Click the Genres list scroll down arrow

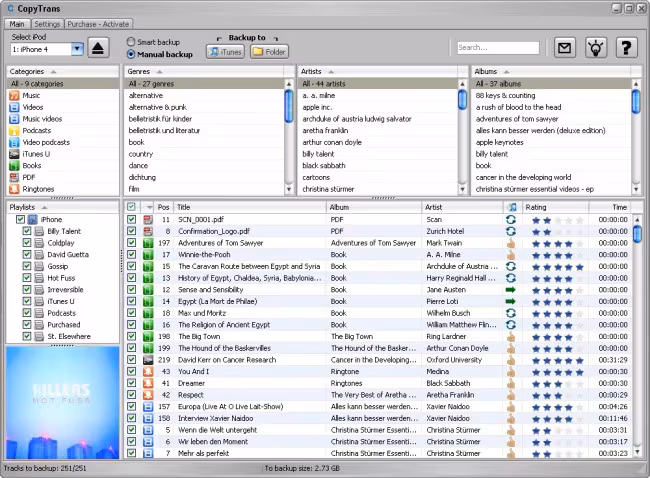[289, 189]
